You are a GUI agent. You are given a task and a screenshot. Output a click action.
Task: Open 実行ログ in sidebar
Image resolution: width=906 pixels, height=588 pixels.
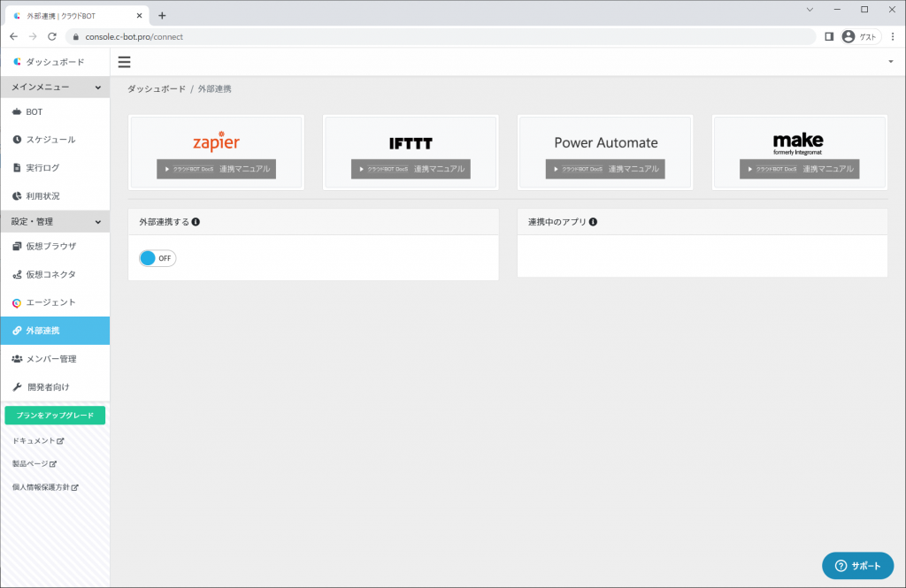[55, 167]
